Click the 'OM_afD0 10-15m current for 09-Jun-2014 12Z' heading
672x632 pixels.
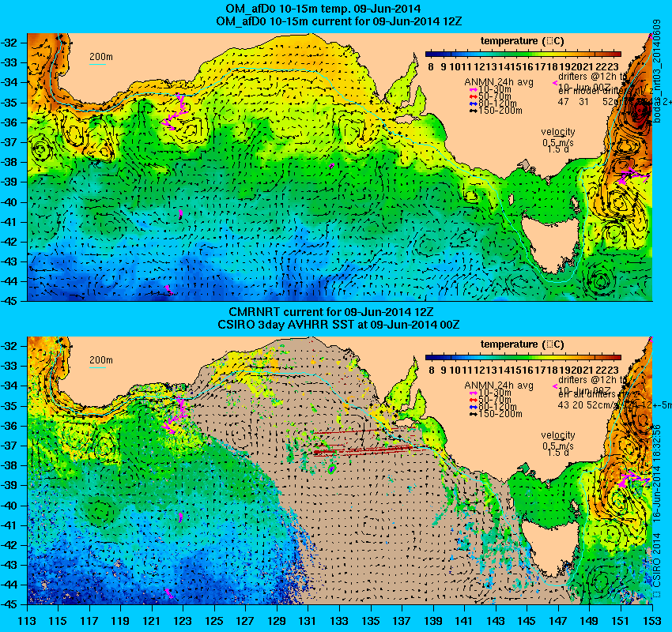[339, 21]
